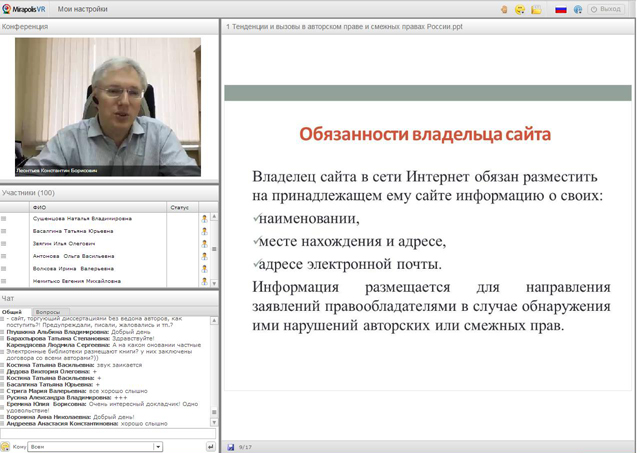
Task: Click the save presentation disk icon
Action: click(231, 447)
